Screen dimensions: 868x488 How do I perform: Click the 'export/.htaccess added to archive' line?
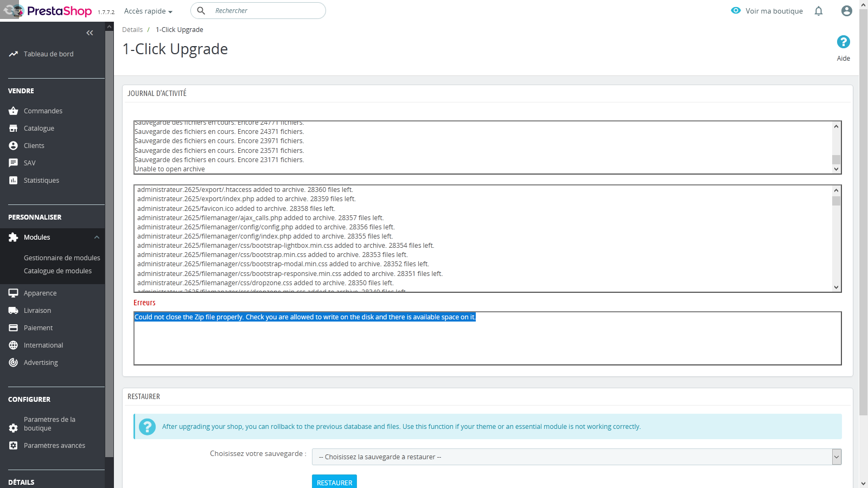(245, 190)
